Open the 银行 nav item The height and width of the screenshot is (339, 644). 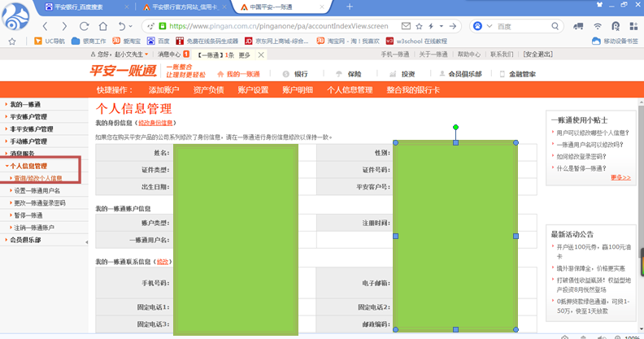click(x=295, y=74)
